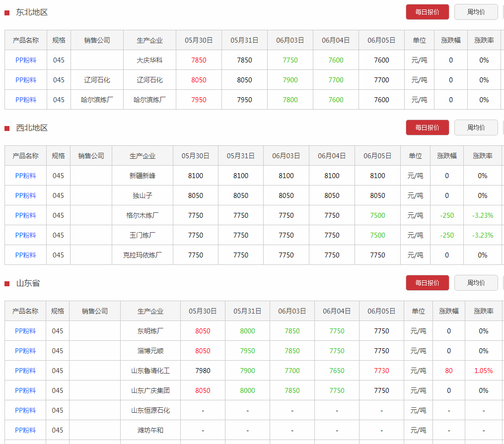Open PP粉料 link in 山东鲁清化工 row
Viewport: 504px width, 444px height.
[25, 371]
